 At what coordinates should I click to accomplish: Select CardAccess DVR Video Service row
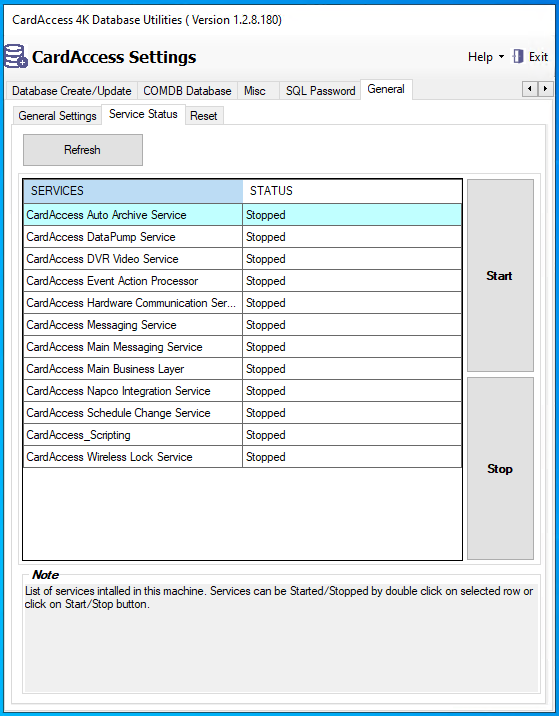(243, 258)
